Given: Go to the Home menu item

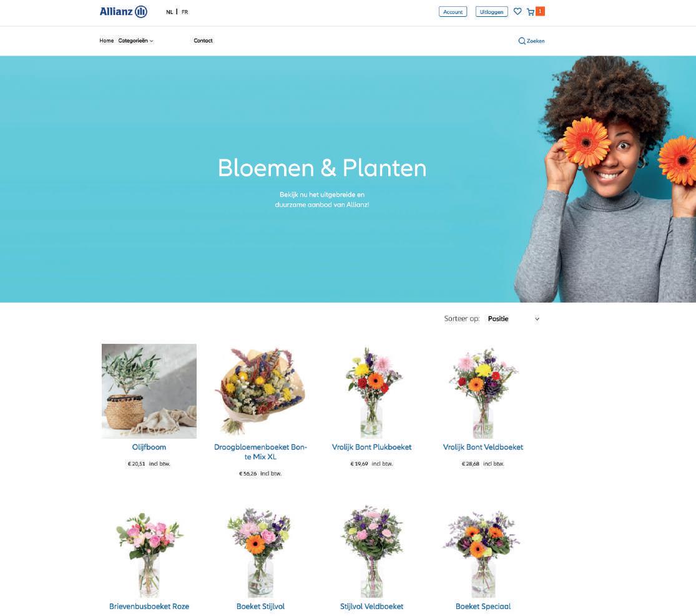Looking at the screenshot, I should pos(107,41).
